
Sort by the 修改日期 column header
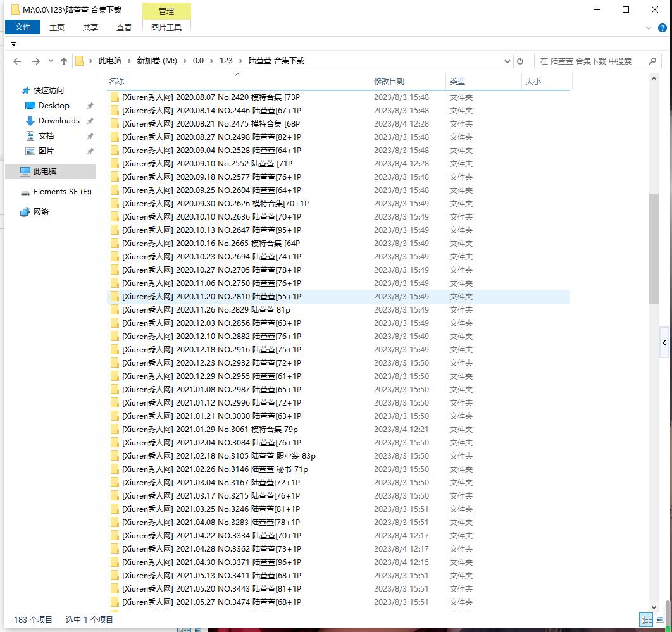coord(389,82)
